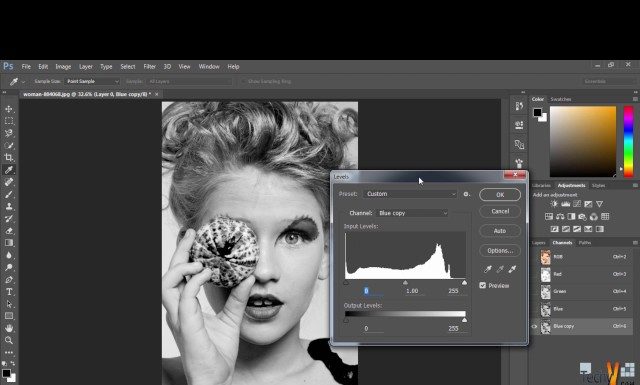Screen dimensions: 640x385
Task: Select the Lasso tool
Action: [x=9, y=133]
